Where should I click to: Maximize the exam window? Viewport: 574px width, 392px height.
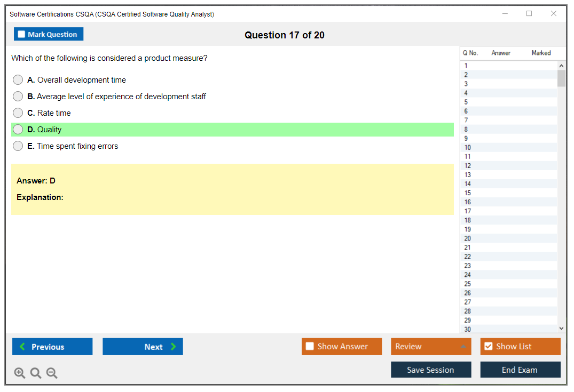[x=529, y=14]
